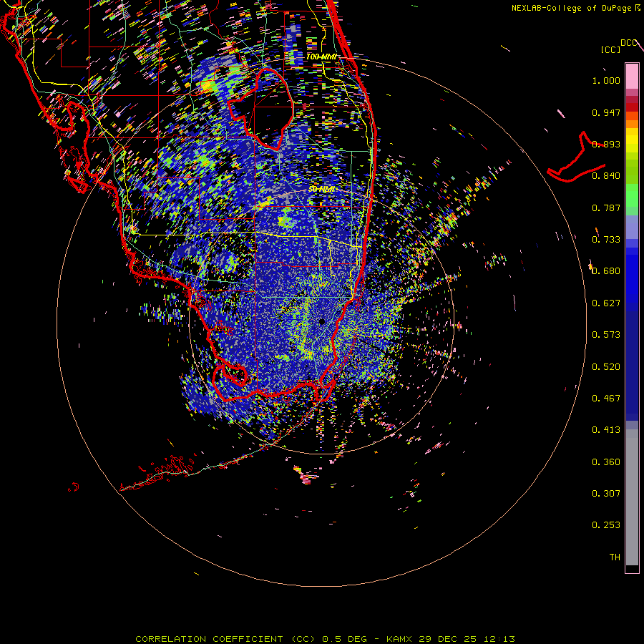Select the 0.520 legend value
Viewport: 644px width, 644px height.
(x=606, y=367)
